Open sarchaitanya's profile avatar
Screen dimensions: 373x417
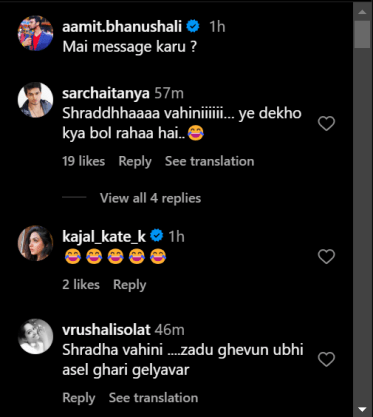35,100
